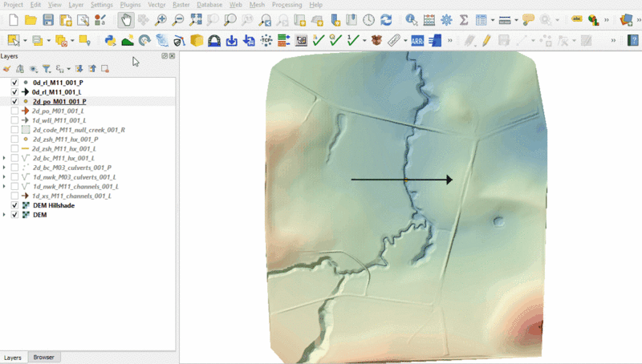Open the statistical summary sigma icon
Image resolution: width=642 pixels, height=364 pixels.
[x=464, y=19]
